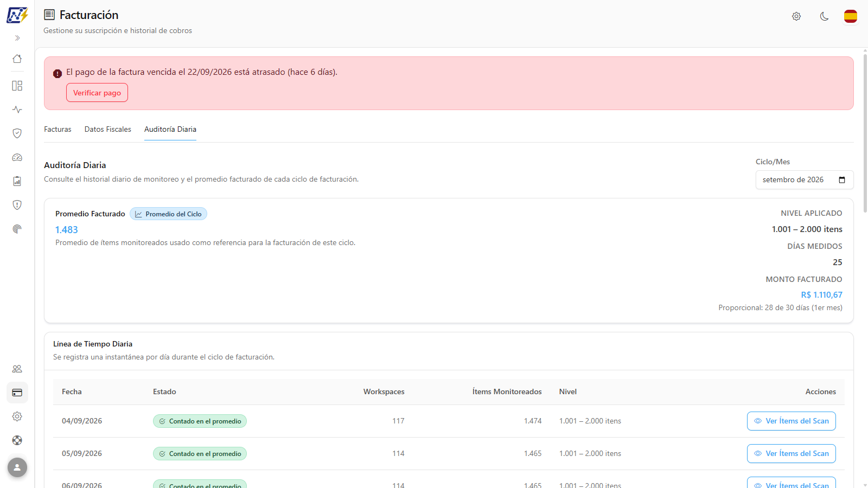Click the average value 1.483
Image resolution: width=868 pixels, height=488 pixels.
pyautogui.click(x=67, y=230)
